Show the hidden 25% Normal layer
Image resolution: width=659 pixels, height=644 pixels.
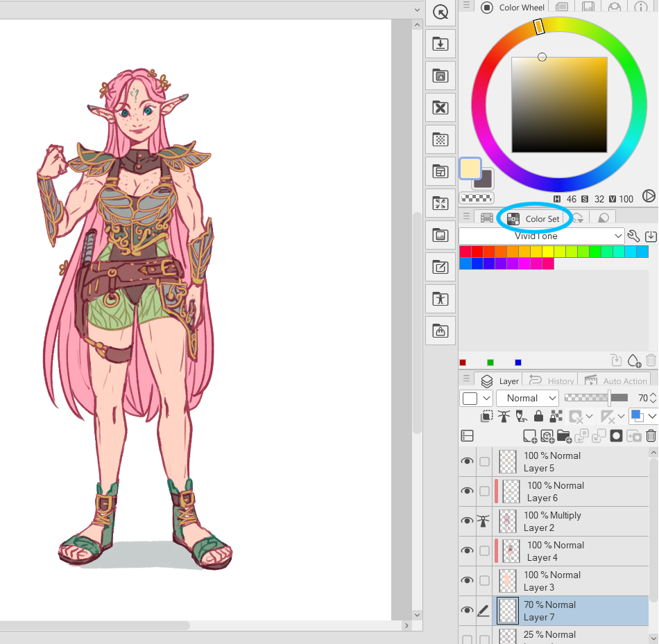tap(467, 640)
